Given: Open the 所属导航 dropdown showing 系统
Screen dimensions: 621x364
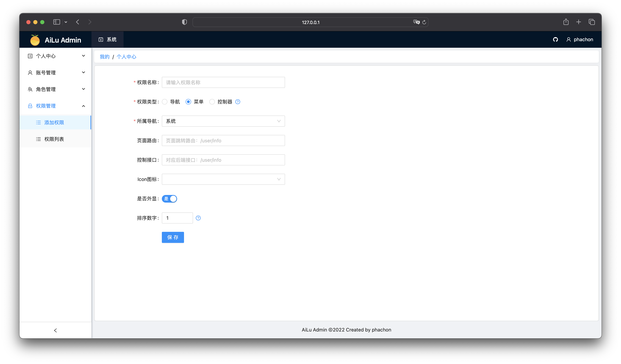Looking at the screenshot, I should click(223, 121).
